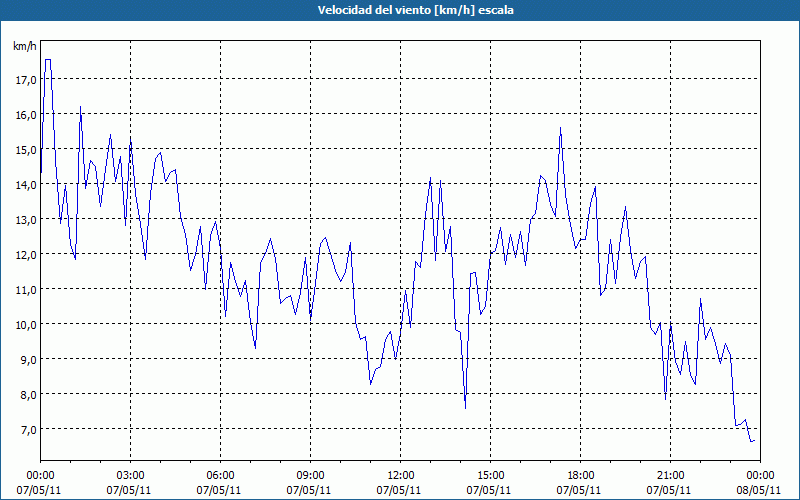This screenshot has width=800, height=500.
Task: Click the '15:00' time label
Action: (x=490, y=476)
